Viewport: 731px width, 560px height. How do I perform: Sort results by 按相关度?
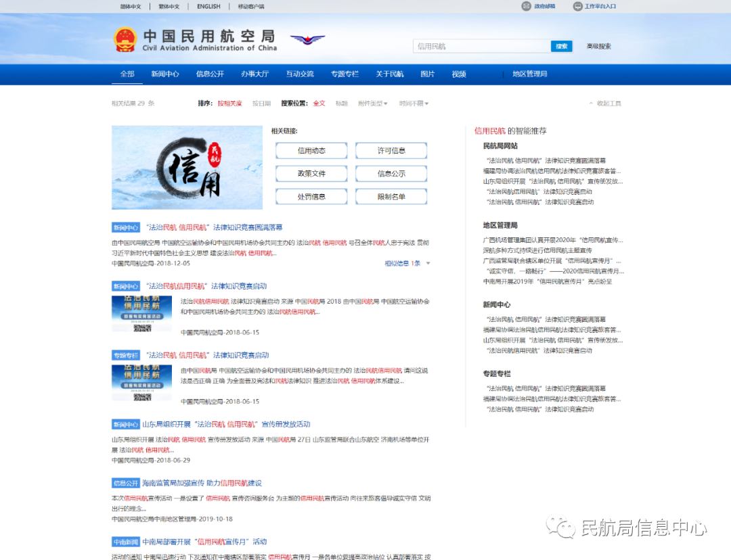tap(230, 103)
